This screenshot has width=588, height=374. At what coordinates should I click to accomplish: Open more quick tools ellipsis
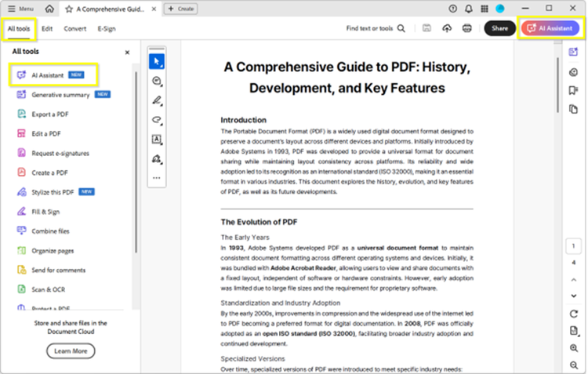click(157, 178)
